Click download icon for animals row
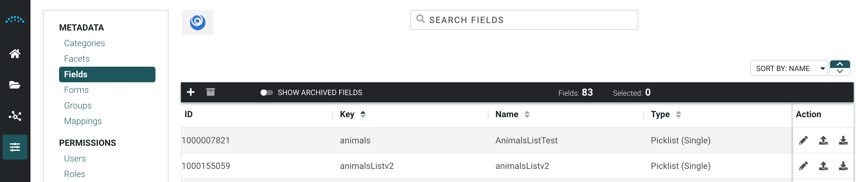Screen dimensions: 868x182 click(843, 141)
